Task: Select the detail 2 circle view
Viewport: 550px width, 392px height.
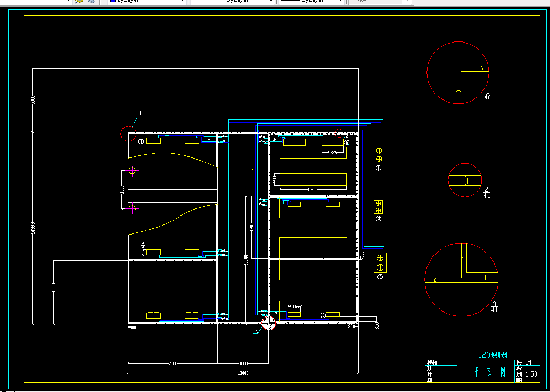Action: coord(465,180)
